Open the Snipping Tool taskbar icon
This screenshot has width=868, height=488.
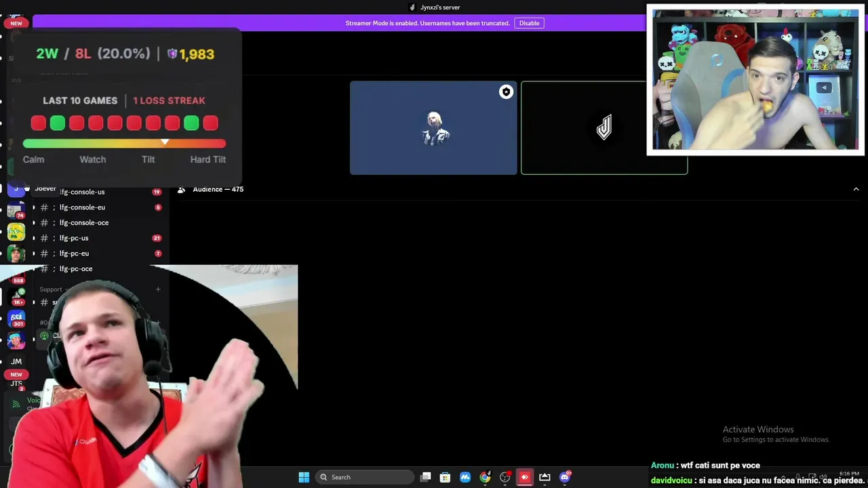tap(545, 477)
